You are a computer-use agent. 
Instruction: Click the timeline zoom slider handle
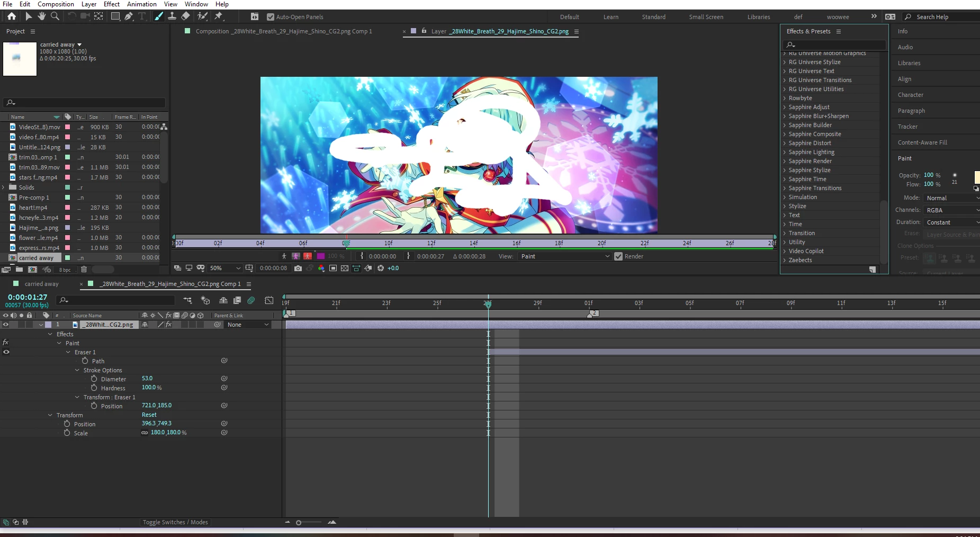[299, 523]
